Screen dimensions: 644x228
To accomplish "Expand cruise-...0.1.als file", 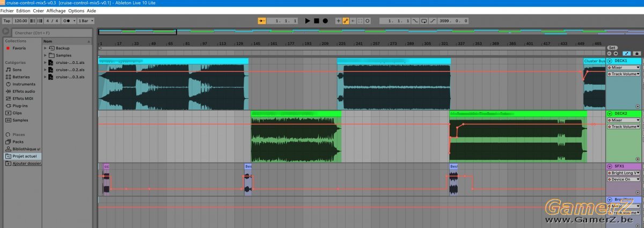I will 45,62.
